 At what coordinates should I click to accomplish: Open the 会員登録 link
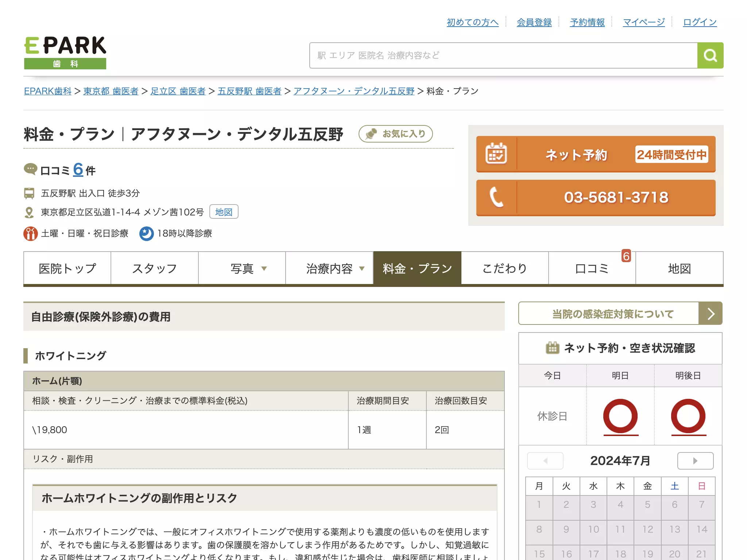534,22
